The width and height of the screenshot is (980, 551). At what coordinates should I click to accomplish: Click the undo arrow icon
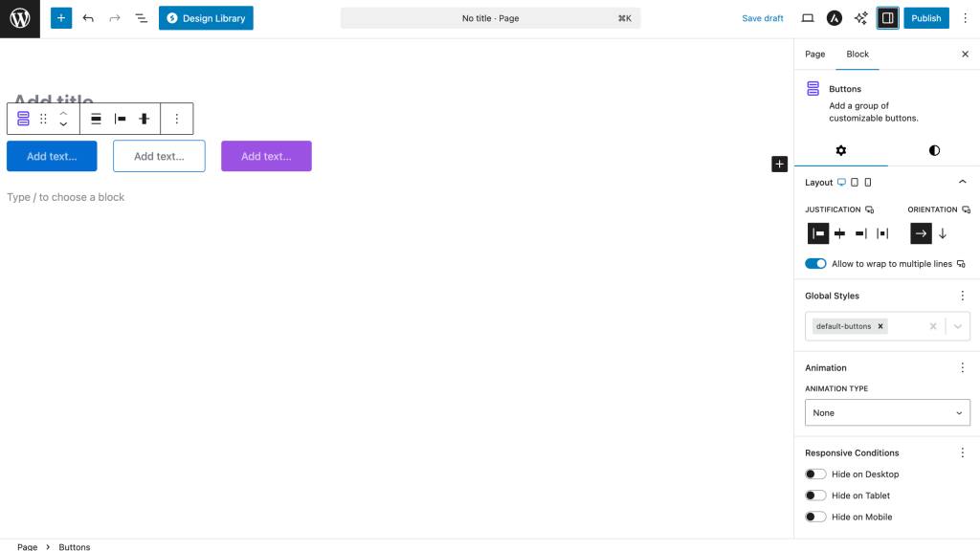click(88, 18)
